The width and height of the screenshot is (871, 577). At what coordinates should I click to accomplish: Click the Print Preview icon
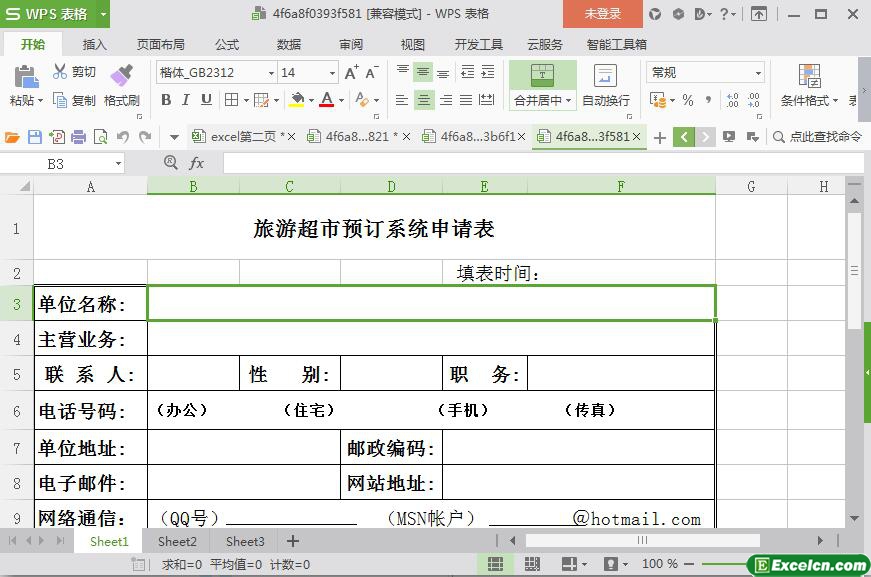101,137
